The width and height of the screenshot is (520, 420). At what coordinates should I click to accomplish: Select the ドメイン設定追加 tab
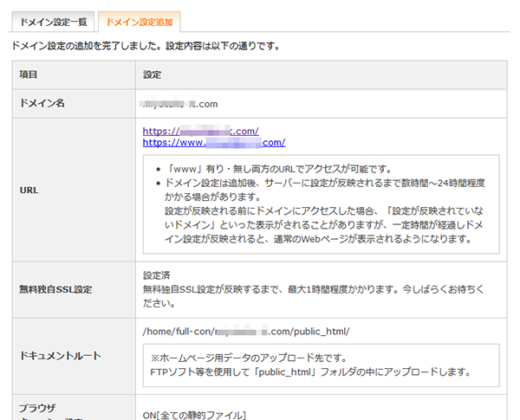[x=140, y=22]
